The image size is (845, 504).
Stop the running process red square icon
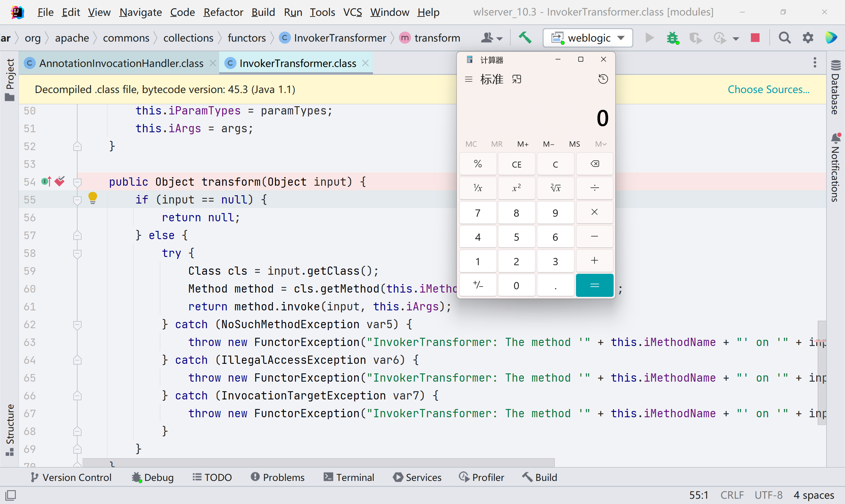click(755, 38)
